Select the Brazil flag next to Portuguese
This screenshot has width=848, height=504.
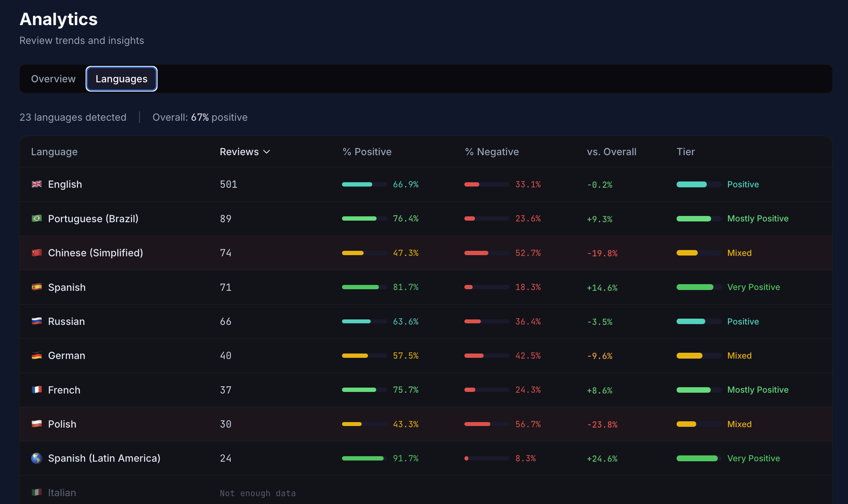point(37,219)
